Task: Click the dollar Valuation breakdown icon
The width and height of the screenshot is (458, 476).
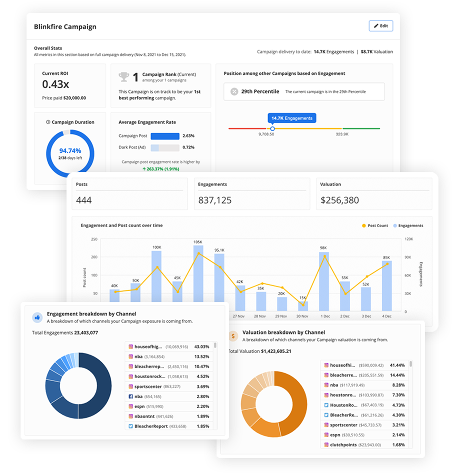Action: 232,335
